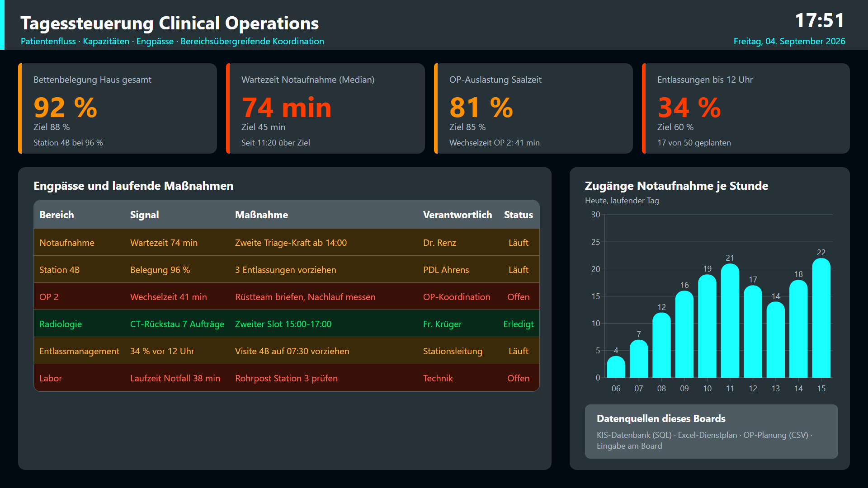The height and width of the screenshot is (488, 868).
Task: Click the Ziel 60 % target text
Action: point(675,127)
